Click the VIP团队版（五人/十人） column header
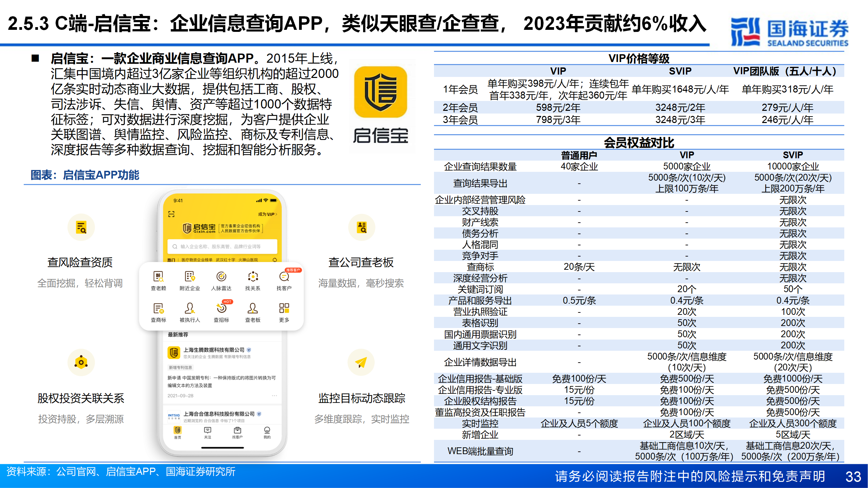 pos(787,71)
